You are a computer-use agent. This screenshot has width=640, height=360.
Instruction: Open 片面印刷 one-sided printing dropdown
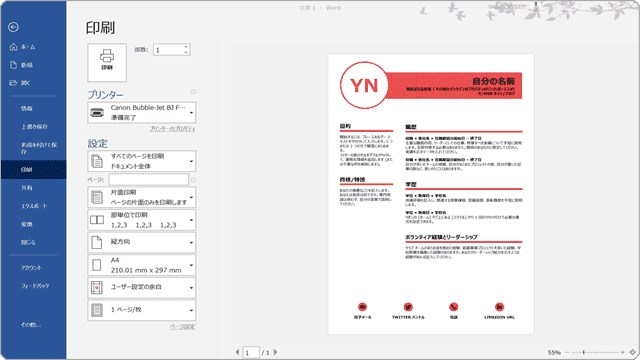click(x=142, y=197)
